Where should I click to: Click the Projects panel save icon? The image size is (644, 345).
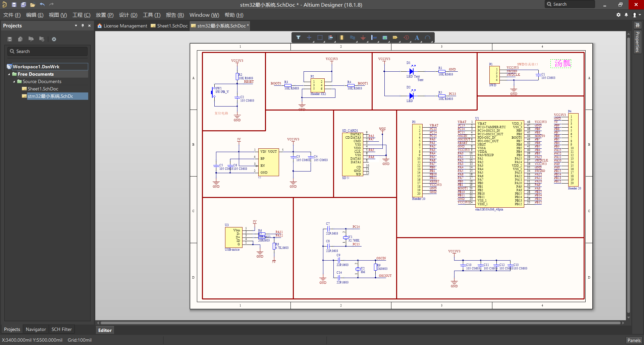[x=10, y=39]
